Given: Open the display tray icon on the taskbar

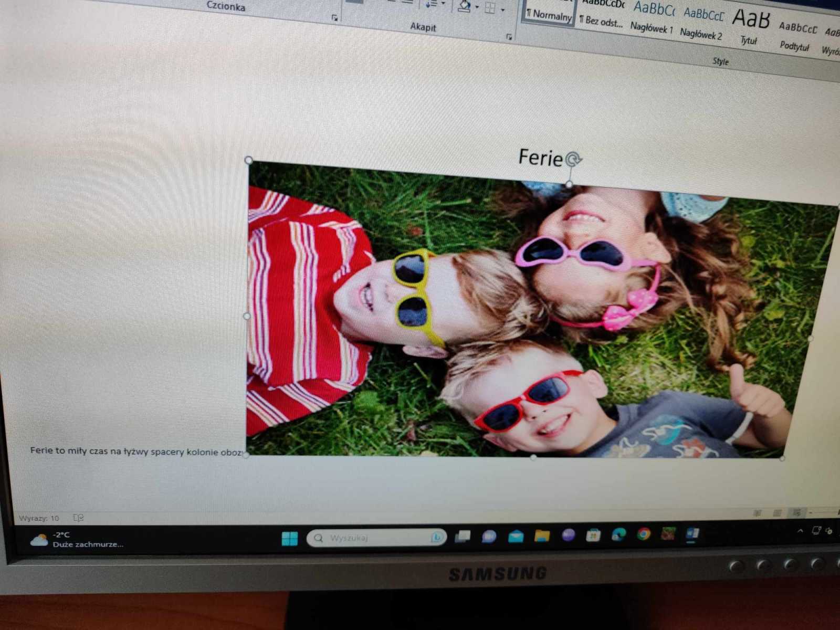Looking at the screenshot, I should pyautogui.click(x=816, y=531).
